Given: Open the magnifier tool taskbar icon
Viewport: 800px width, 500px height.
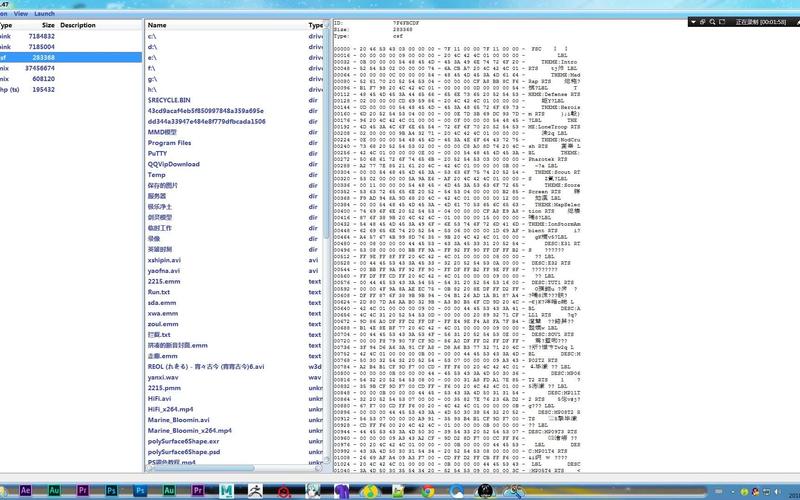Looking at the screenshot, I should pyautogui.click(x=514, y=491).
